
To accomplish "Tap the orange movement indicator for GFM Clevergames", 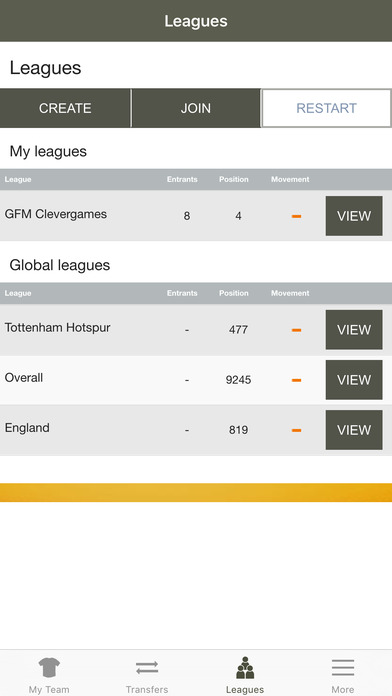I will (297, 216).
